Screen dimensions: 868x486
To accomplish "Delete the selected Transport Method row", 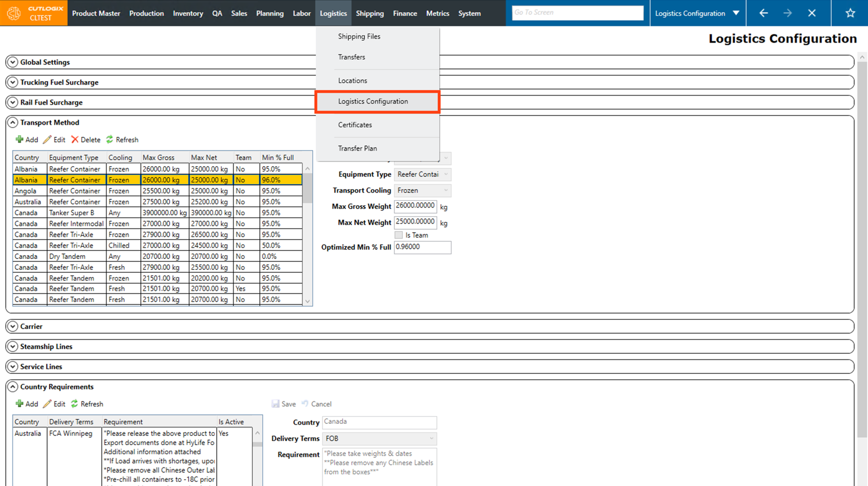I will (x=85, y=140).
